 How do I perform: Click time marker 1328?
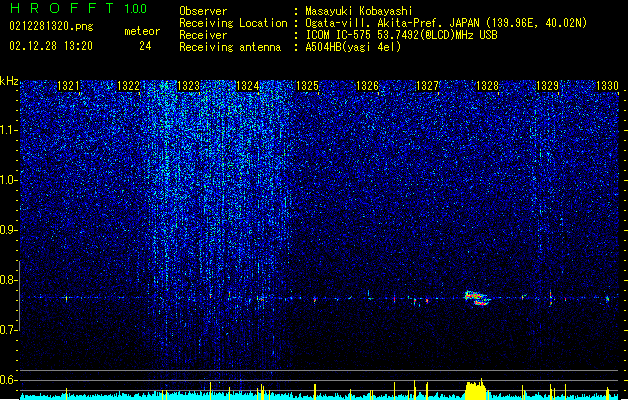pyautogui.click(x=487, y=86)
